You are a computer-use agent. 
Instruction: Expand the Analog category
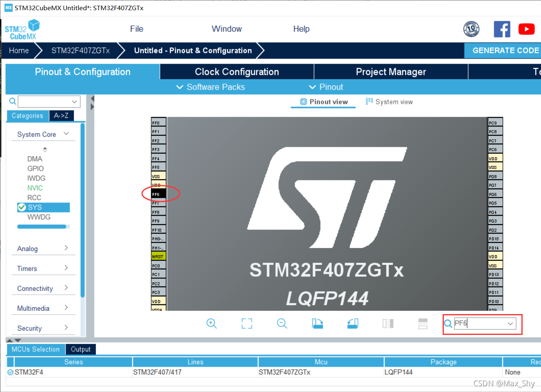click(66, 248)
